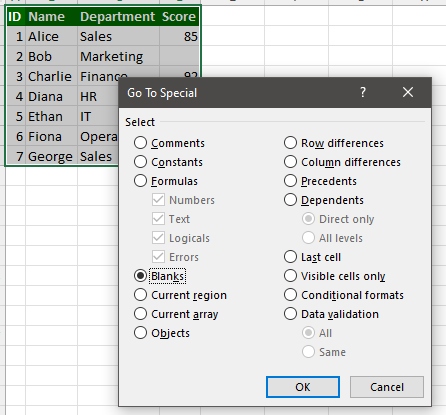Click the ID header cell

16,16
